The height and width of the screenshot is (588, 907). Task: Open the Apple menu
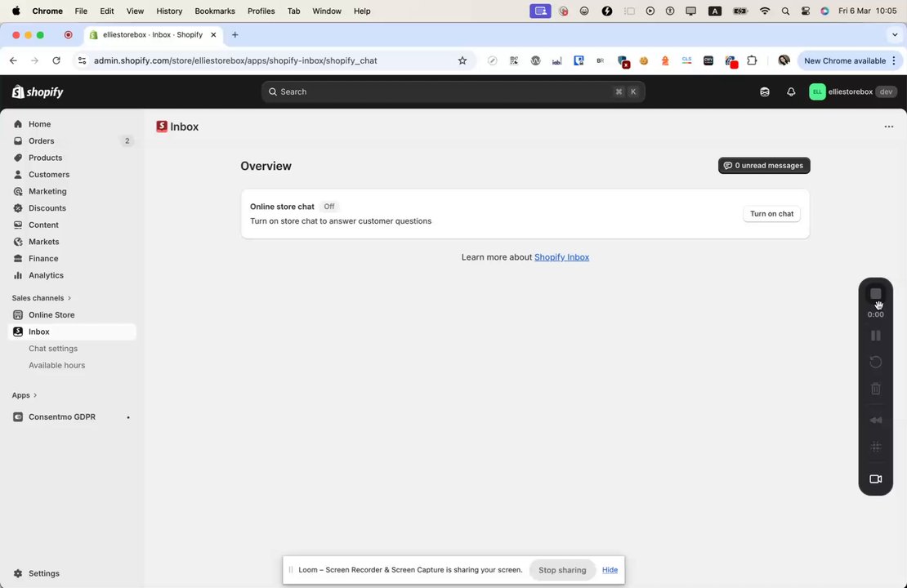(16, 11)
